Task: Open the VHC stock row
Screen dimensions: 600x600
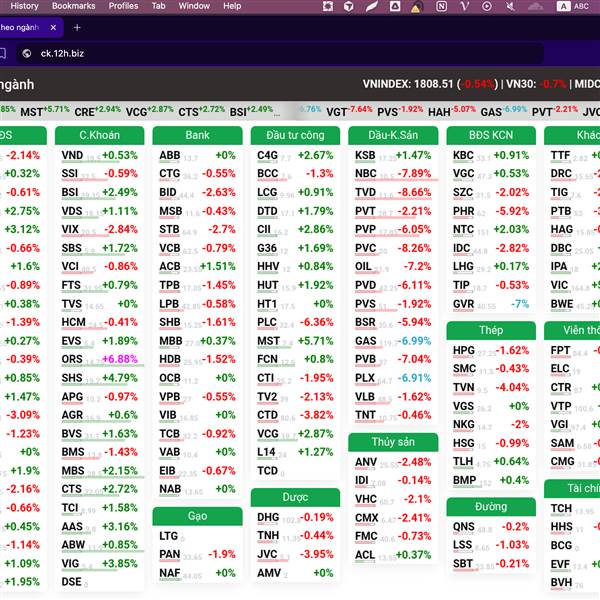Action: pyautogui.click(x=393, y=499)
